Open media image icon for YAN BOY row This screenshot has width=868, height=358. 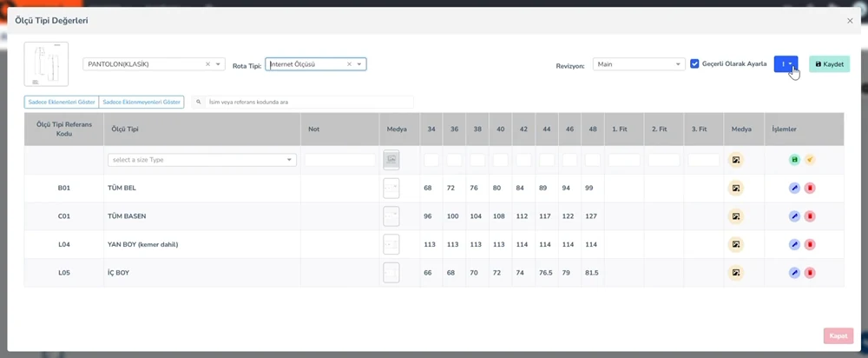click(x=736, y=244)
